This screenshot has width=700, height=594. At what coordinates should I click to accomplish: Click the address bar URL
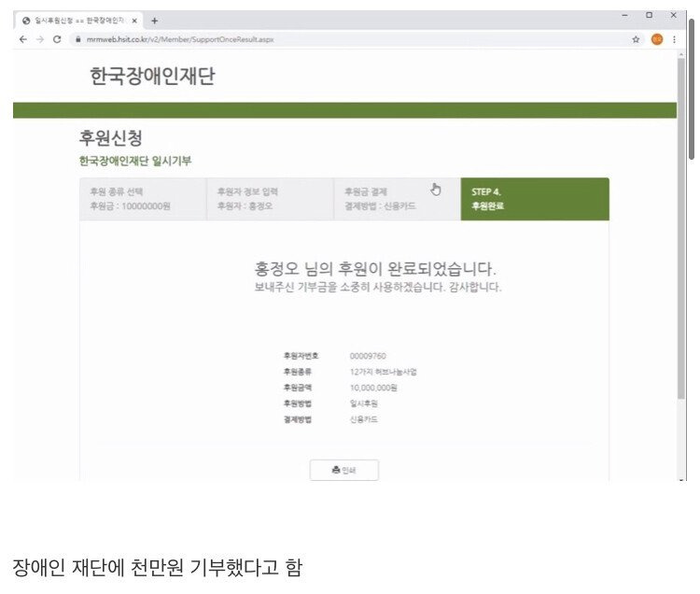tap(180, 39)
